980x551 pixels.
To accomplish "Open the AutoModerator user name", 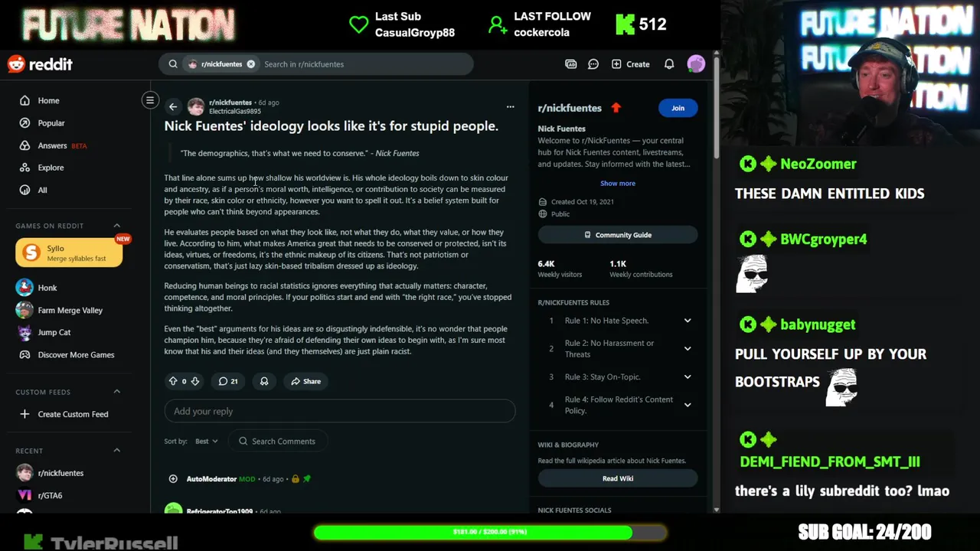I will coord(211,479).
